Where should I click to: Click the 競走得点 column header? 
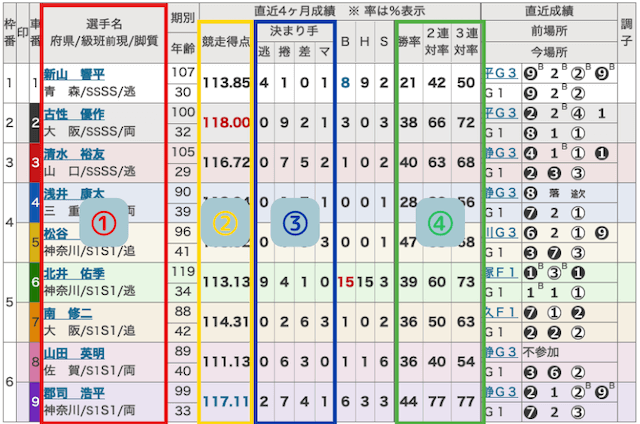(226, 42)
